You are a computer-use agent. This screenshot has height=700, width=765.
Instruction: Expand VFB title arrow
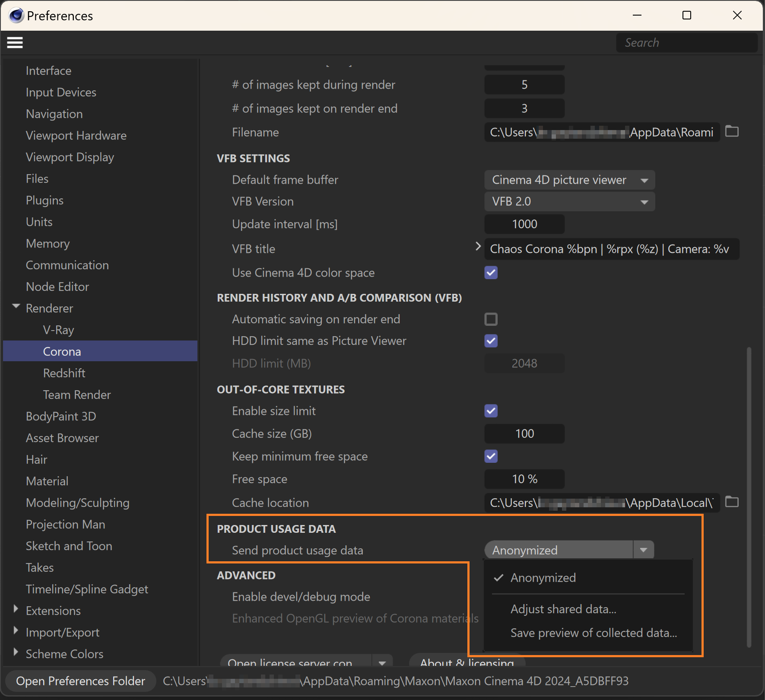pyautogui.click(x=478, y=246)
